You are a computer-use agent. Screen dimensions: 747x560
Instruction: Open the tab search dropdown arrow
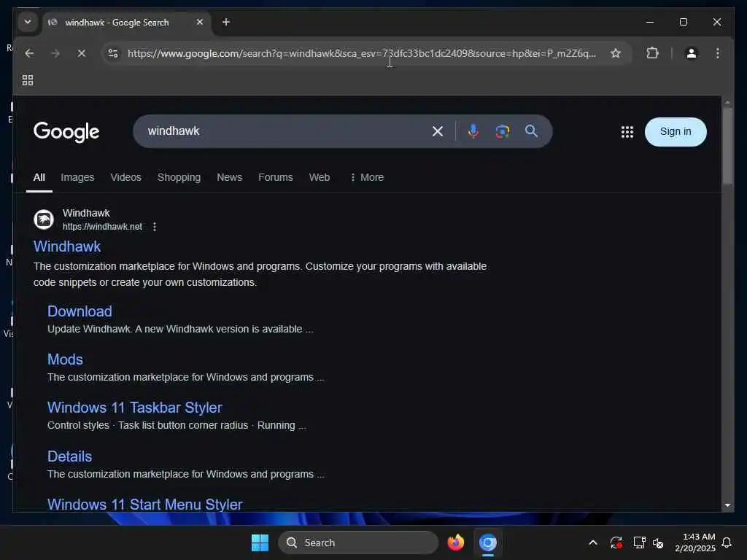click(x=28, y=22)
